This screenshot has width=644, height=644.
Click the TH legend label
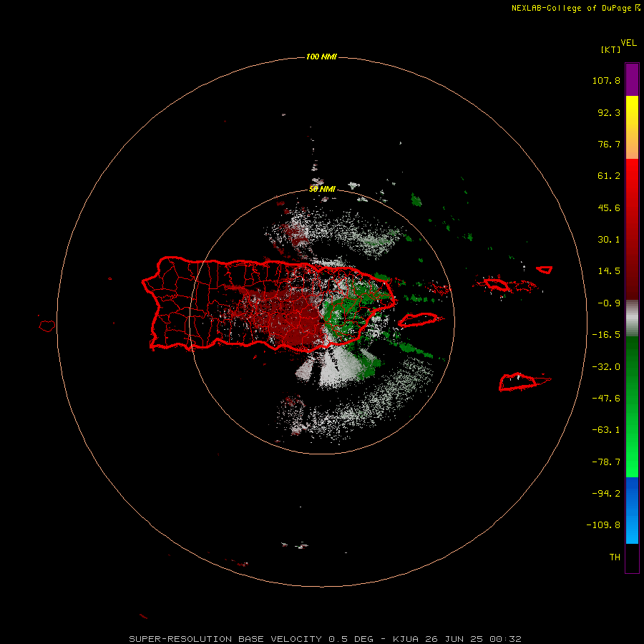pyautogui.click(x=615, y=557)
